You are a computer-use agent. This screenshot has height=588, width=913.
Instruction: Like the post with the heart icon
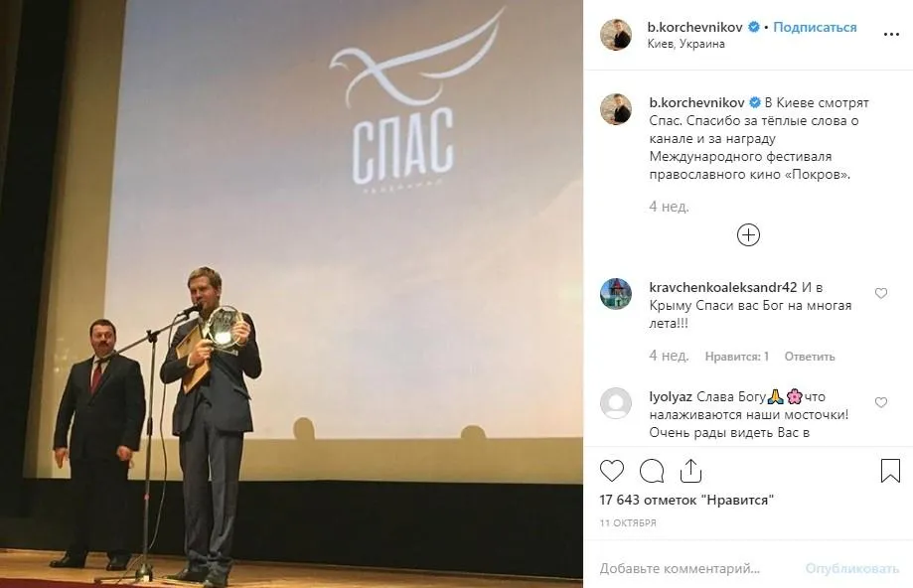click(611, 471)
